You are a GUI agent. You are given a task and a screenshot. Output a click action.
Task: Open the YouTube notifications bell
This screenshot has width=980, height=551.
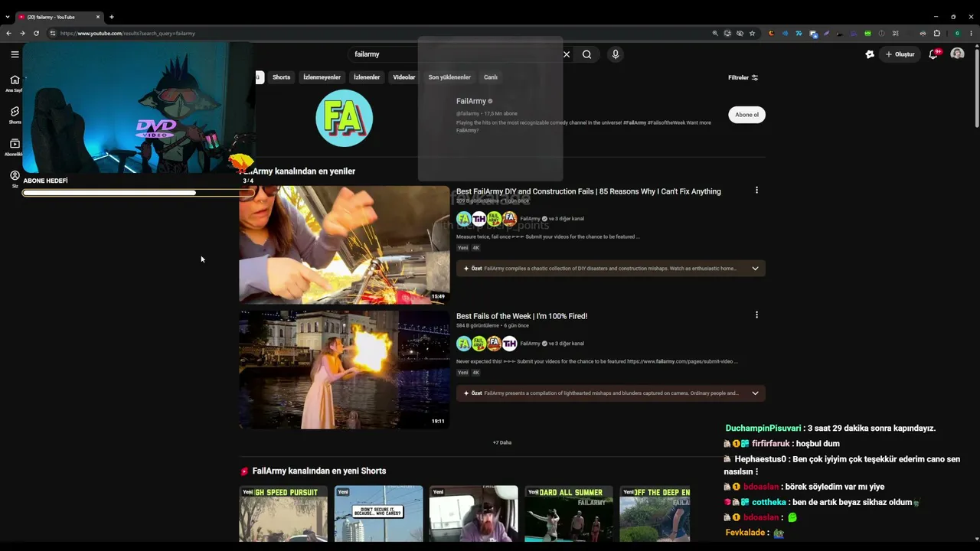pos(933,54)
